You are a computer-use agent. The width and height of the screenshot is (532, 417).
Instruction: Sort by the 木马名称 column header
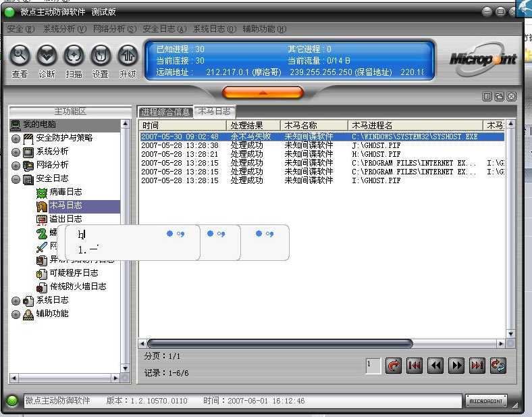point(314,125)
